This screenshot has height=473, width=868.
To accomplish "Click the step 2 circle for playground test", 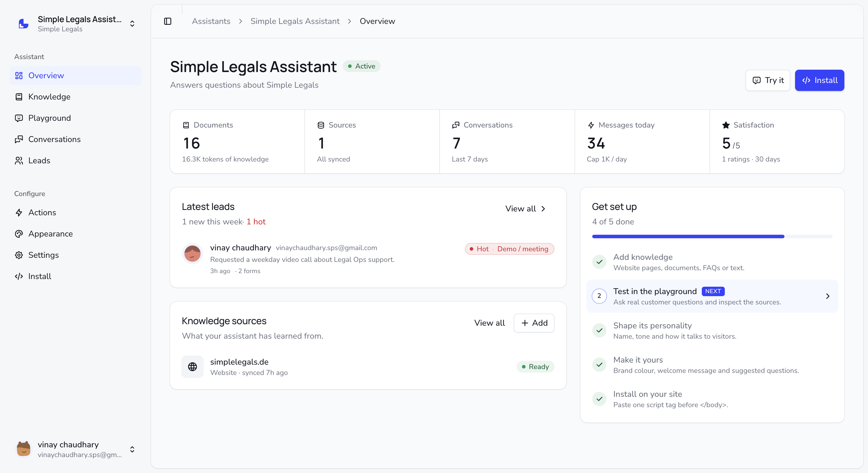I will (x=599, y=296).
